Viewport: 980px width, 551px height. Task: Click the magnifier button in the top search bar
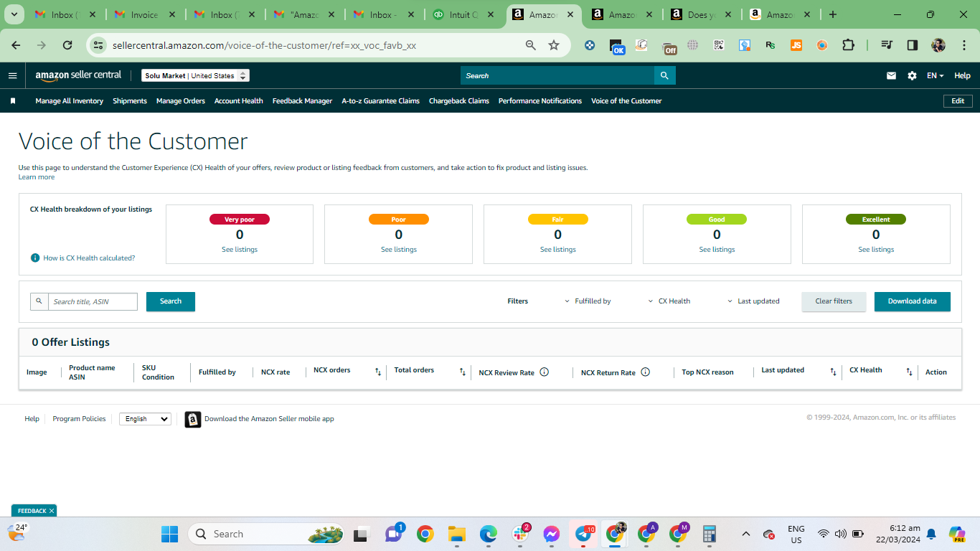(x=664, y=75)
